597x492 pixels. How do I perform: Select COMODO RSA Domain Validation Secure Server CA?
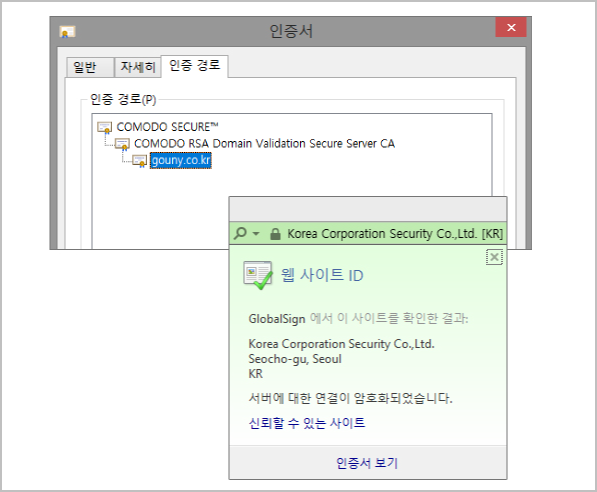[264, 144]
